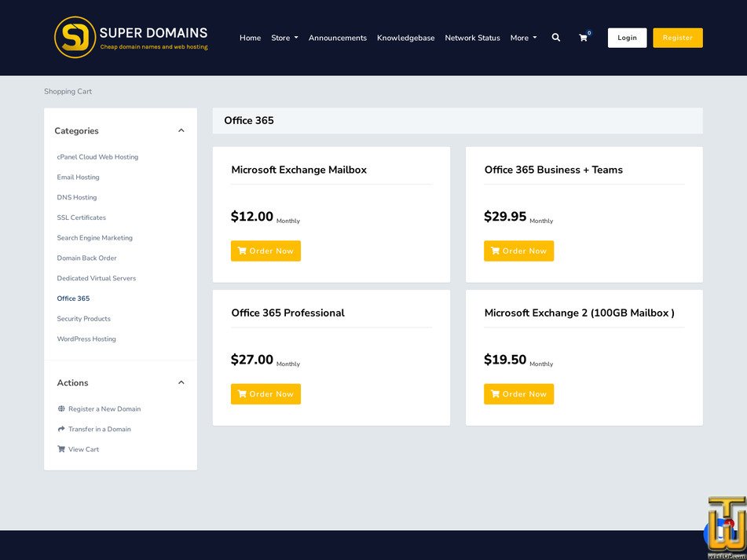747x560 pixels.
Task: Open Announcements page
Action: tap(337, 38)
